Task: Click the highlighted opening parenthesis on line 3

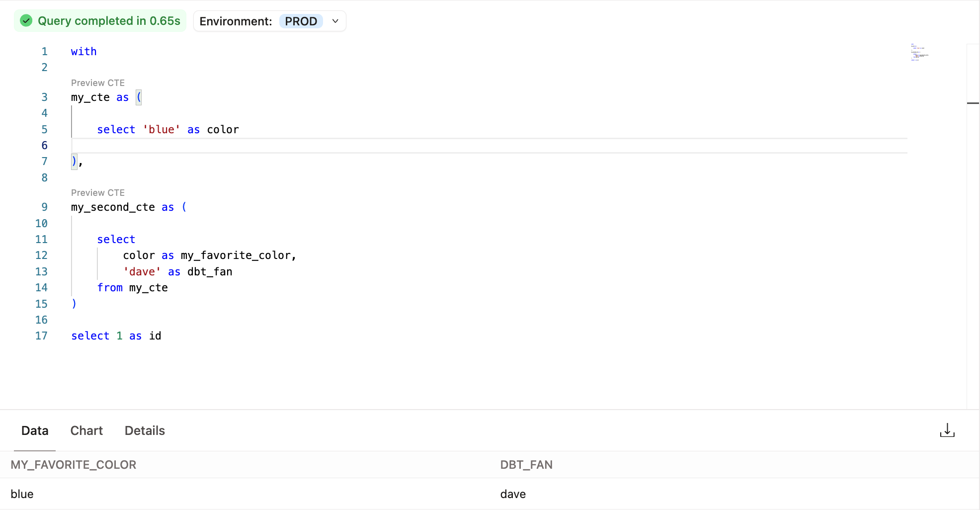Action: tap(138, 97)
